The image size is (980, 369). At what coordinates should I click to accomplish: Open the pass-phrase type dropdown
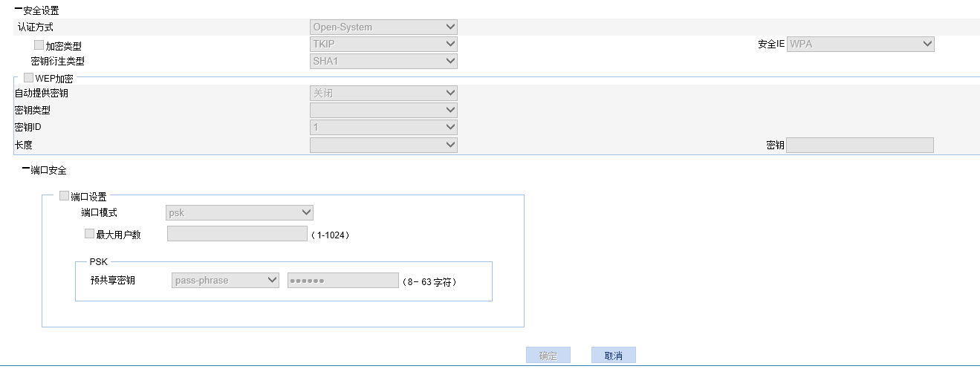point(225,280)
